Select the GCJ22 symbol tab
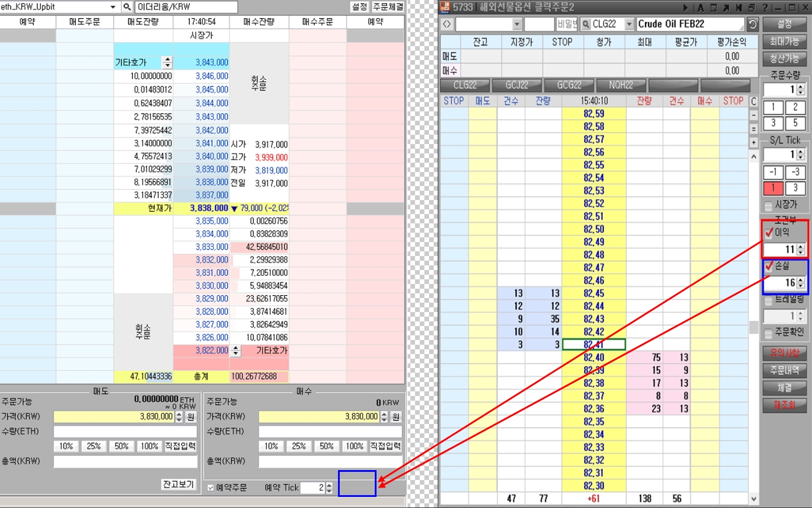812x508 pixels. point(517,85)
